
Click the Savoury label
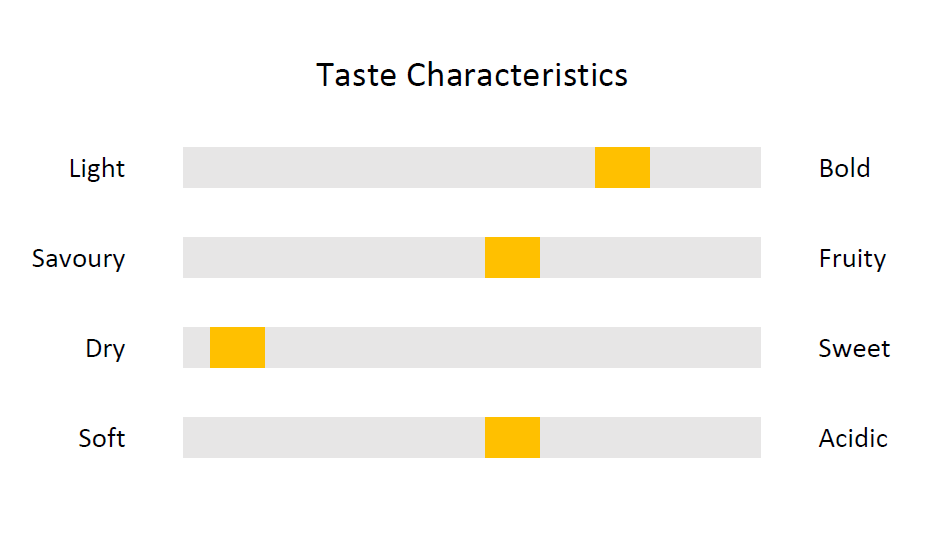click(78, 259)
